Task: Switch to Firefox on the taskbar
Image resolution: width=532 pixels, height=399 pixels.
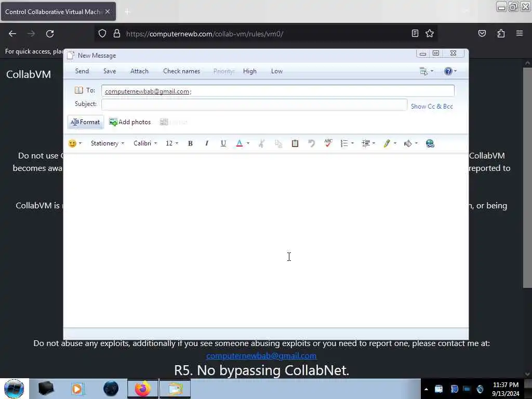Action: point(143,389)
